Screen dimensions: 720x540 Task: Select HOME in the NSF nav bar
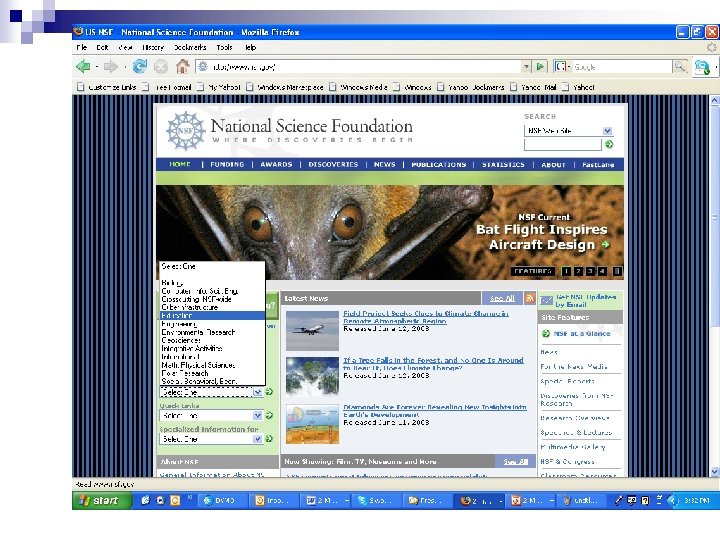(x=180, y=164)
